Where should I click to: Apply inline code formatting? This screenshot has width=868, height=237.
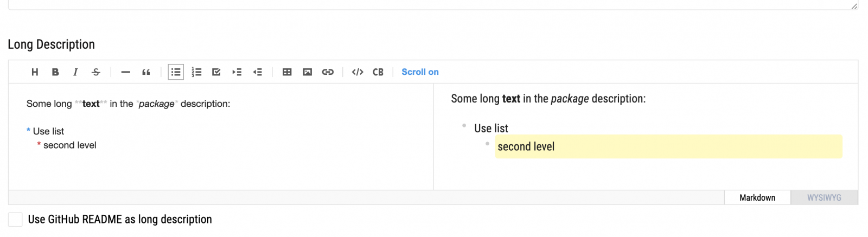pos(358,72)
